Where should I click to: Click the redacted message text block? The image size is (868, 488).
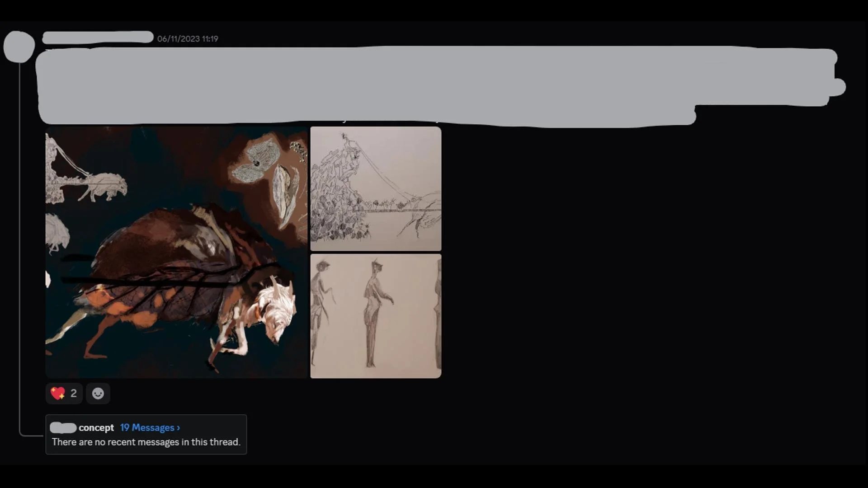[x=407, y=85]
